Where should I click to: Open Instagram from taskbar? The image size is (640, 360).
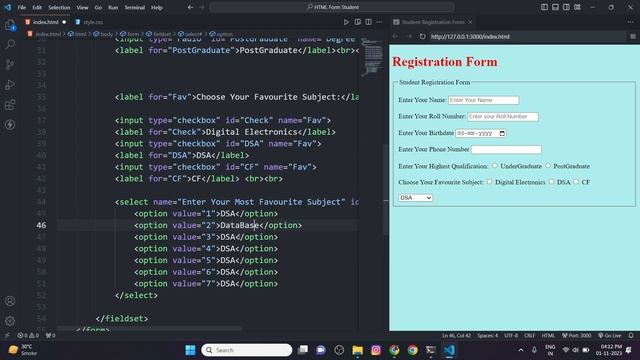pyautogui.click(x=376, y=350)
